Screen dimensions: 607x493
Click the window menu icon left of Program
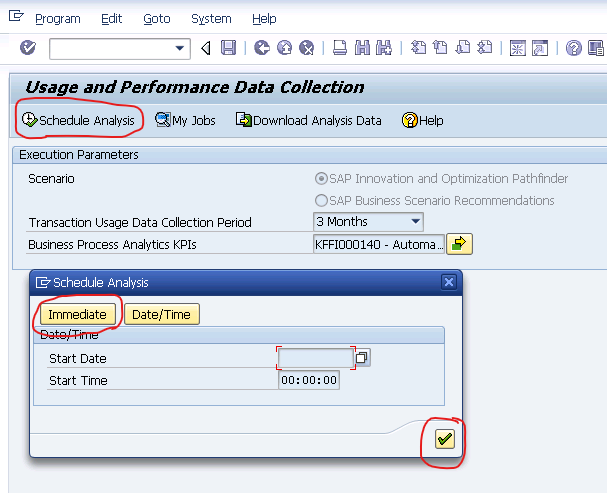pyautogui.click(x=16, y=16)
